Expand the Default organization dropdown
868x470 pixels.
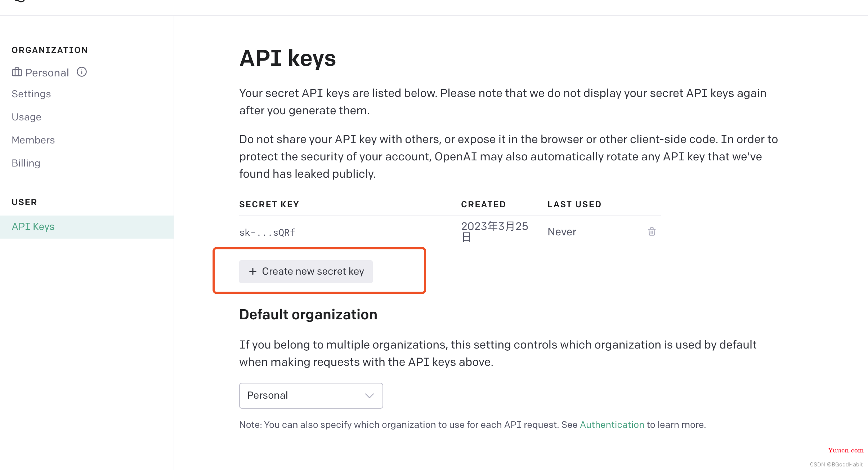[x=310, y=395]
